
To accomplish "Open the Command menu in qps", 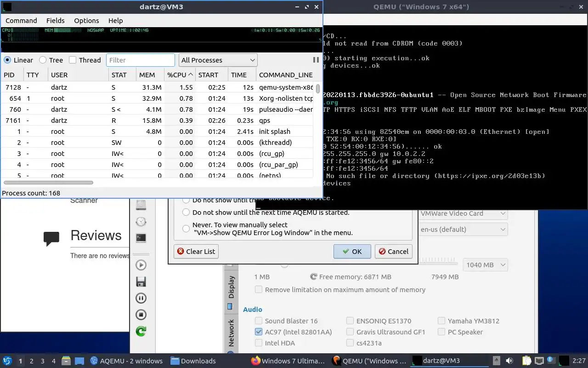I will pos(21,21).
